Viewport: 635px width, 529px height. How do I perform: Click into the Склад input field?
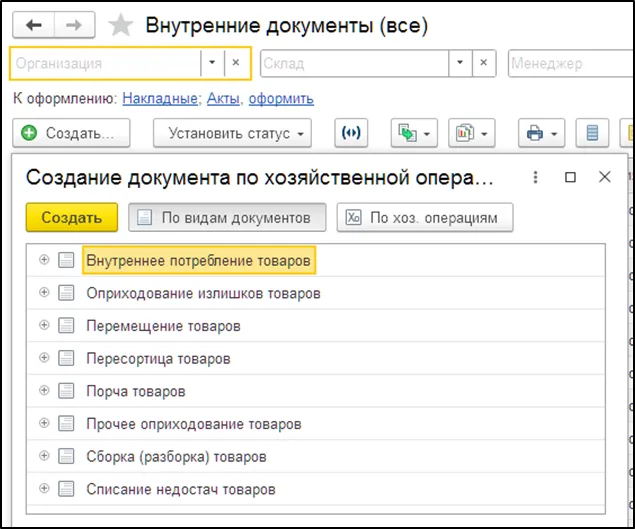[355, 63]
